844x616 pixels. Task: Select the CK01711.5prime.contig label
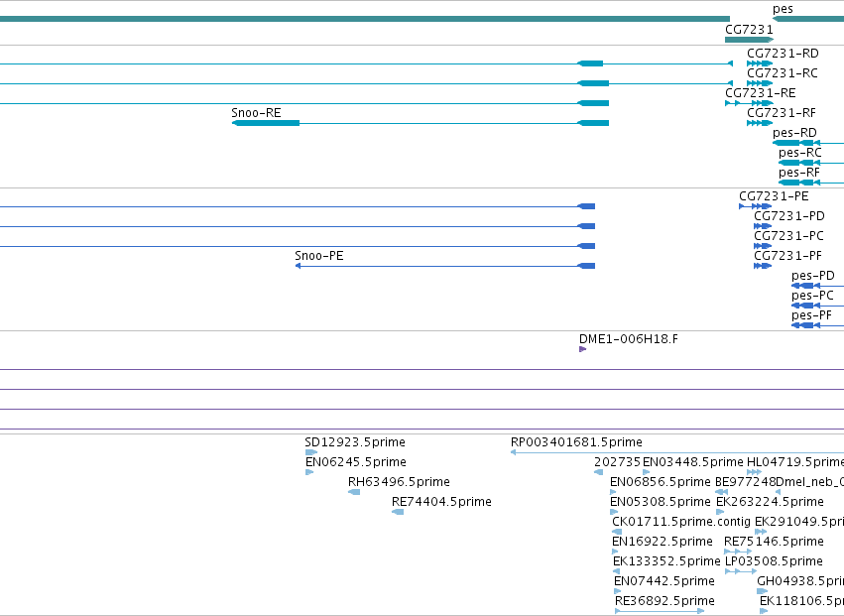[681, 522]
